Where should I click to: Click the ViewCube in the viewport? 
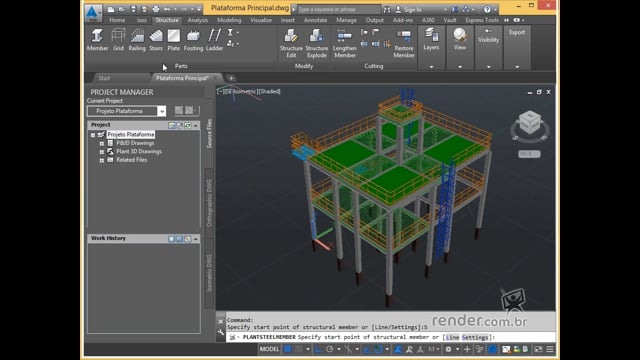click(529, 122)
